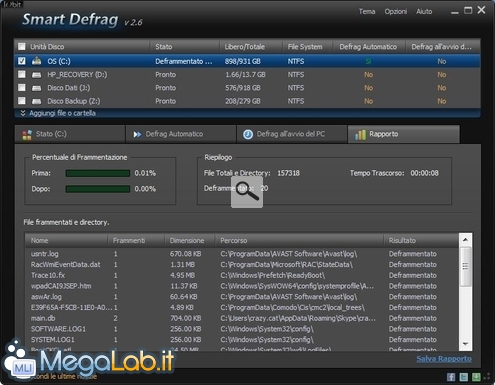Click the Defrag Automatico column header
495x385 pixels.
coord(368,47)
